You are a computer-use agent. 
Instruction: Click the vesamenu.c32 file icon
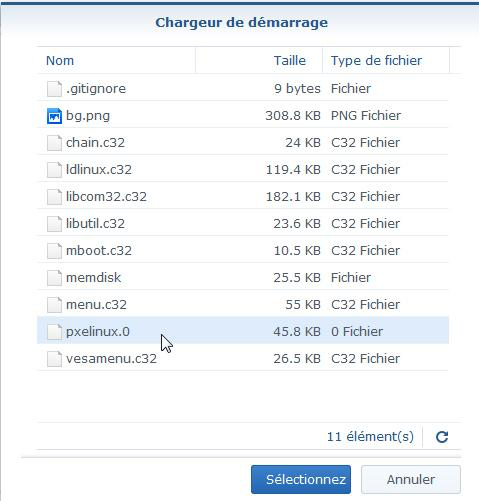[54, 359]
